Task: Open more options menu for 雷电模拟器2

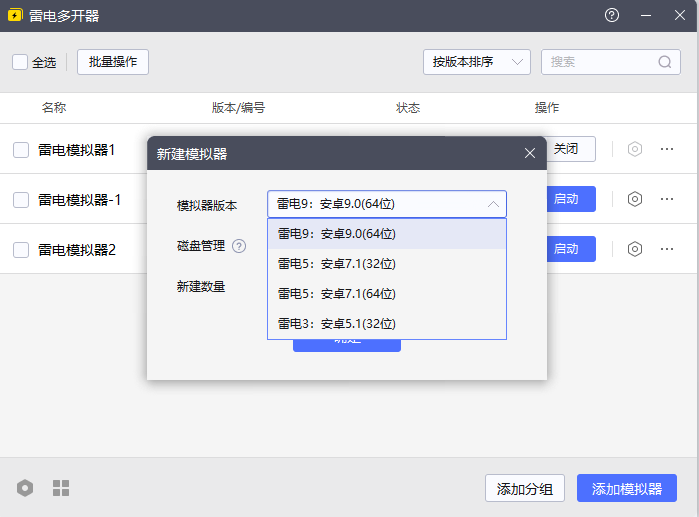Action: (667, 249)
